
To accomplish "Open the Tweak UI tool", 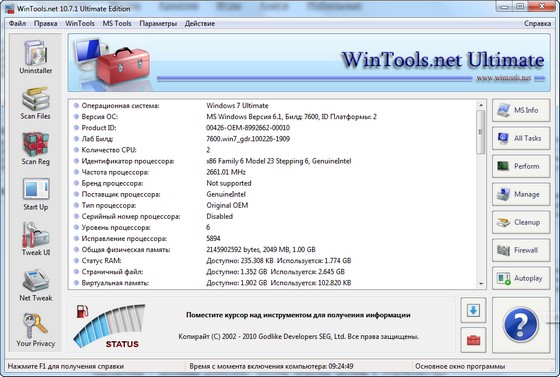I will 36,239.
